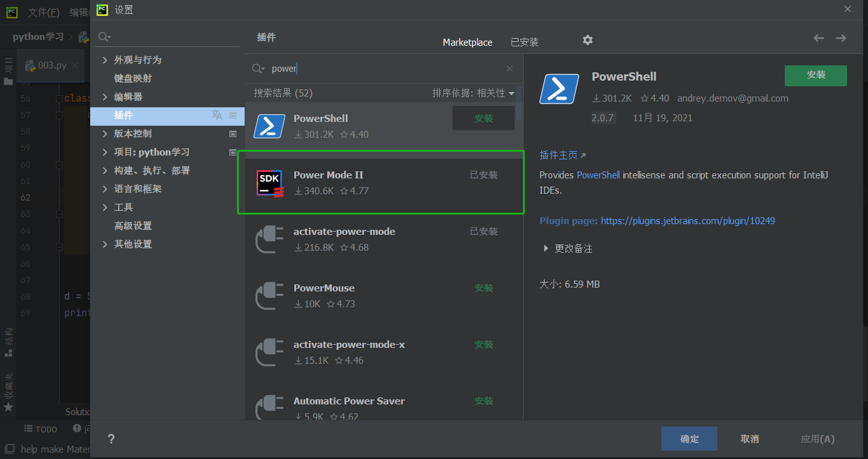The image size is (868, 459).
Task: Install PowerShell from the results list
Action: pos(484,118)
